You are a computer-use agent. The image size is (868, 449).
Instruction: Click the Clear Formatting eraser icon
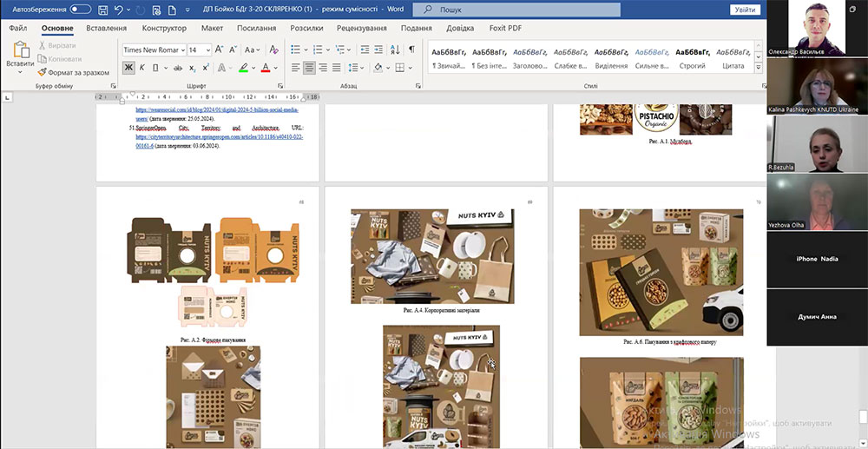click(x=273, y=50)
